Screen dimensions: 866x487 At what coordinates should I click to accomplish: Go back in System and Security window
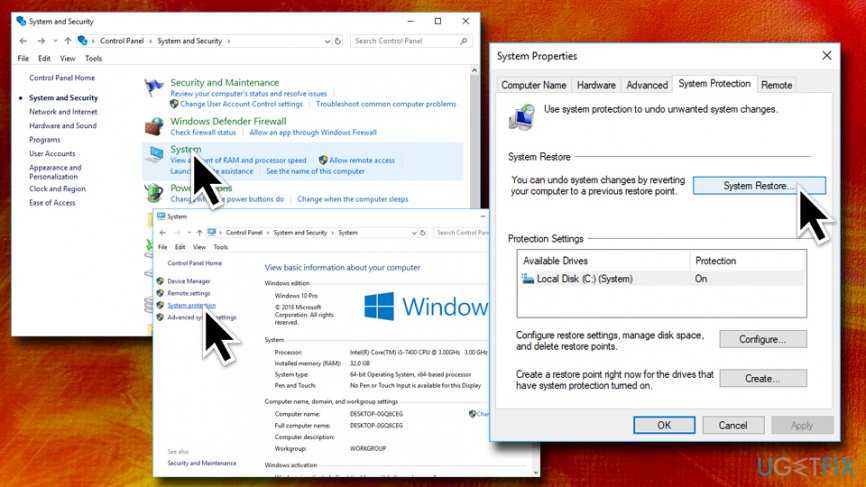[x=23, y=41]
